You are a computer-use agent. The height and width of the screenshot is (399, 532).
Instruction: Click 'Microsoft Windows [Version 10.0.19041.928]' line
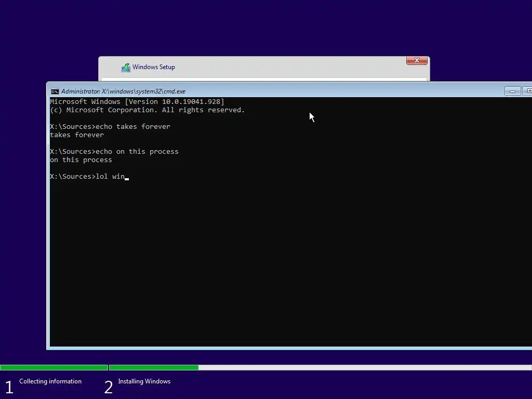pyautogui.click(x=137, y=102)
